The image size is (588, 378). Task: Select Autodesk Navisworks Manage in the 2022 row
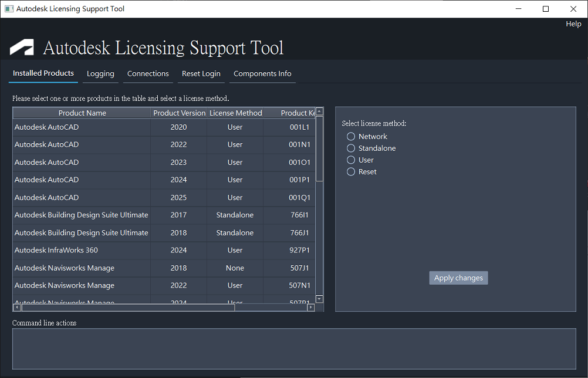tap(64, 285)
